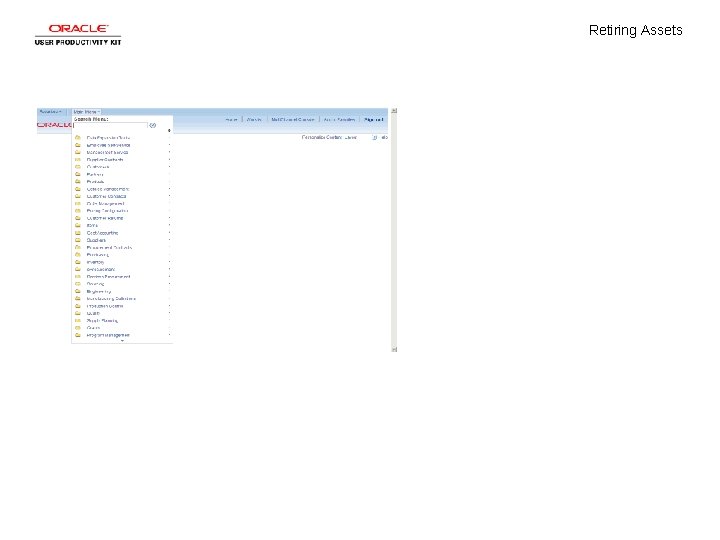Screen dimensions: 720x540
Task: Click Supply Planning folder icon
Action: click(78, 321)
